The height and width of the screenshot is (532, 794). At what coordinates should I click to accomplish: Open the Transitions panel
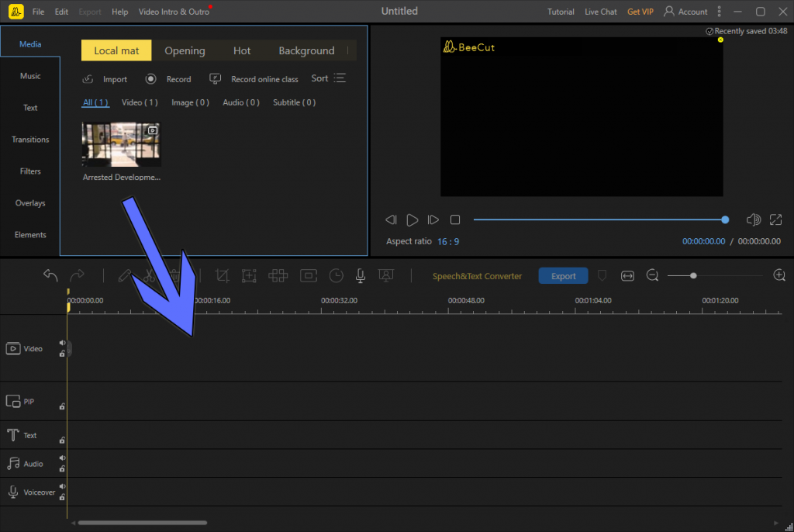tap(30, 140)
